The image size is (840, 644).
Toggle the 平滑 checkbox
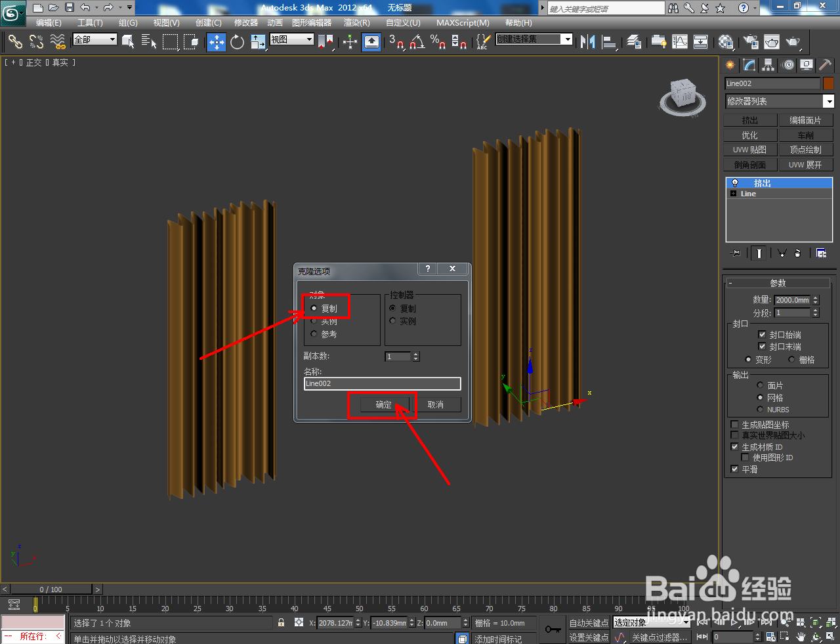[735, 469]
